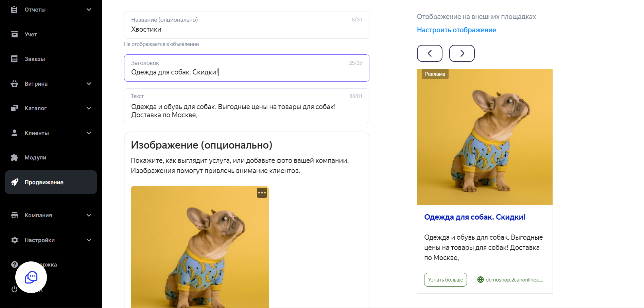Viewport: 644px width, 308px height.
Task: Show the next ad preview
Action: [462, 53]
